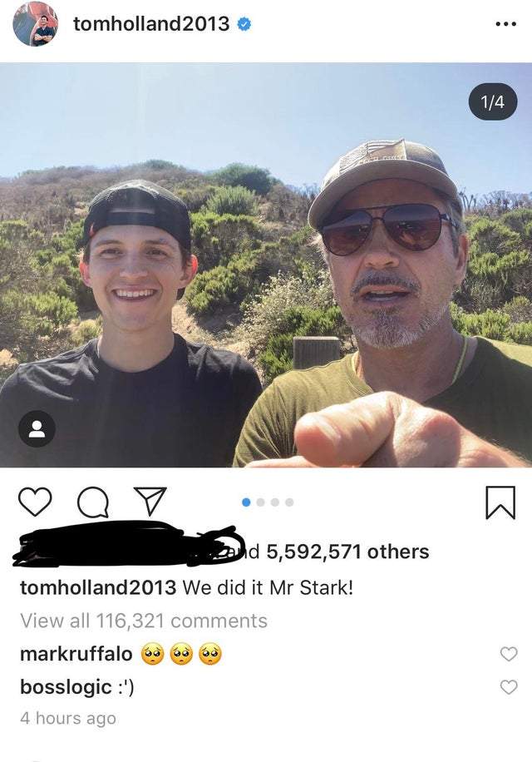Like the markruffalo comment
532x762 pixels.
point(509,655)
